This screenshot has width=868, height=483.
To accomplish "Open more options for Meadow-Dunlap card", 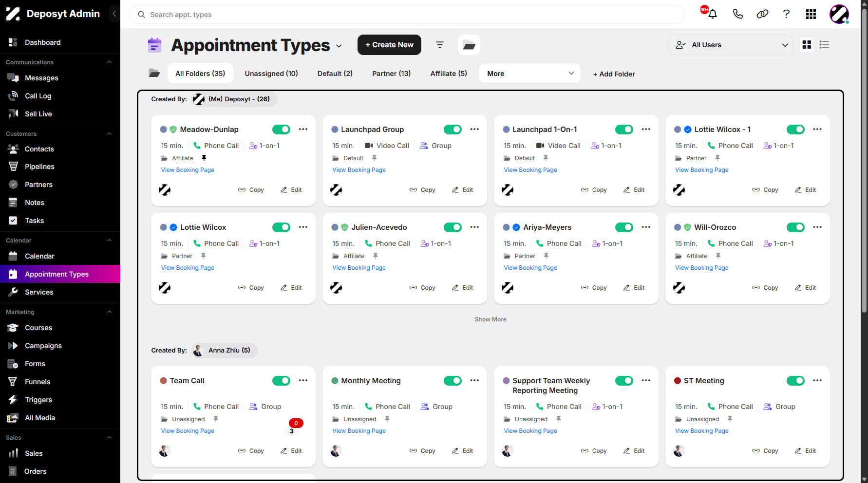I will 303,130.
